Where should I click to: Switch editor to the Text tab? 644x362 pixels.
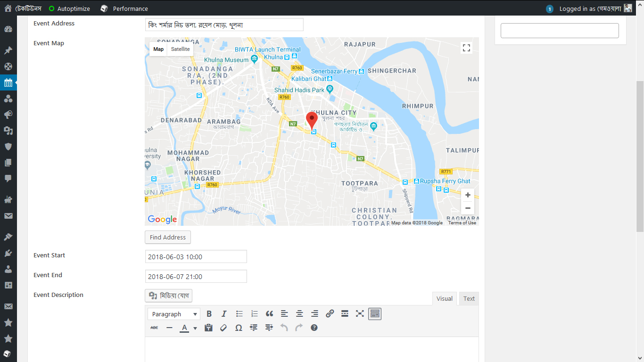click(469, 298)
